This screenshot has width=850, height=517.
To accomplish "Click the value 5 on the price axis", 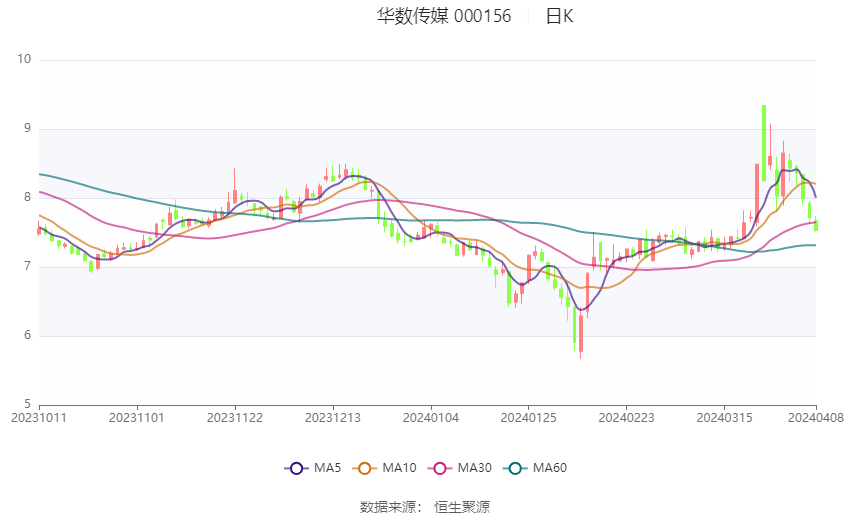I will (28, 404).
